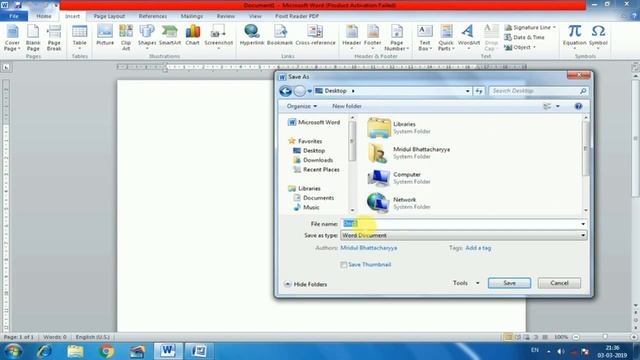Switch to the References tab

(x=153, y=16)
